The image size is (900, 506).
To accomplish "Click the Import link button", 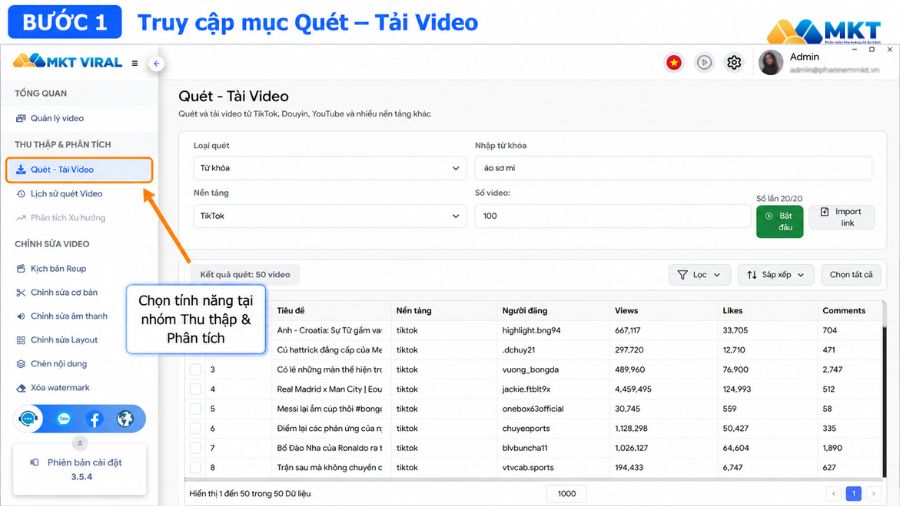I will coord(842,217).
